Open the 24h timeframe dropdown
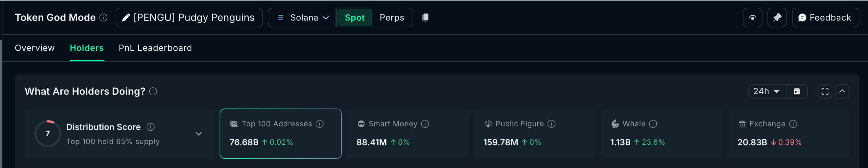This screenshot has width=868, height=168. click(766, 91)
